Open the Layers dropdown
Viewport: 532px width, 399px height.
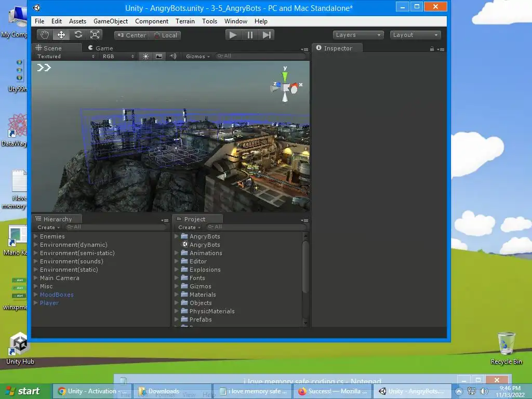(358, 35)
